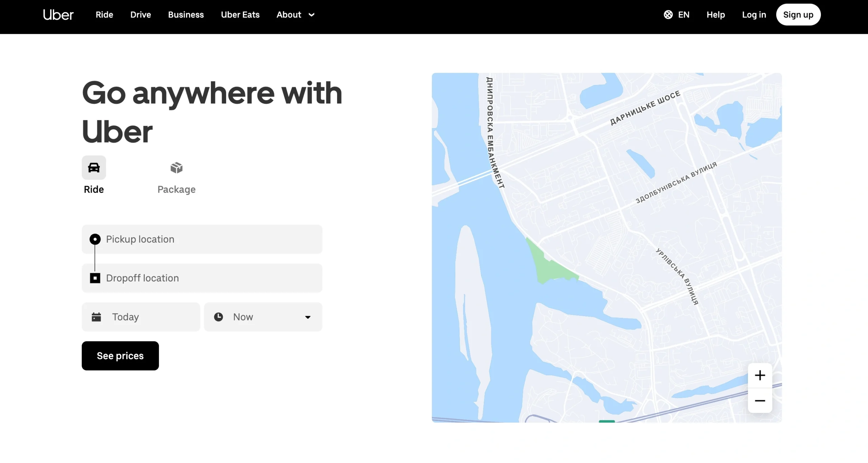868x463 pixels.
Task: Click the pickup circle marker icon
Action: [95, 239]
